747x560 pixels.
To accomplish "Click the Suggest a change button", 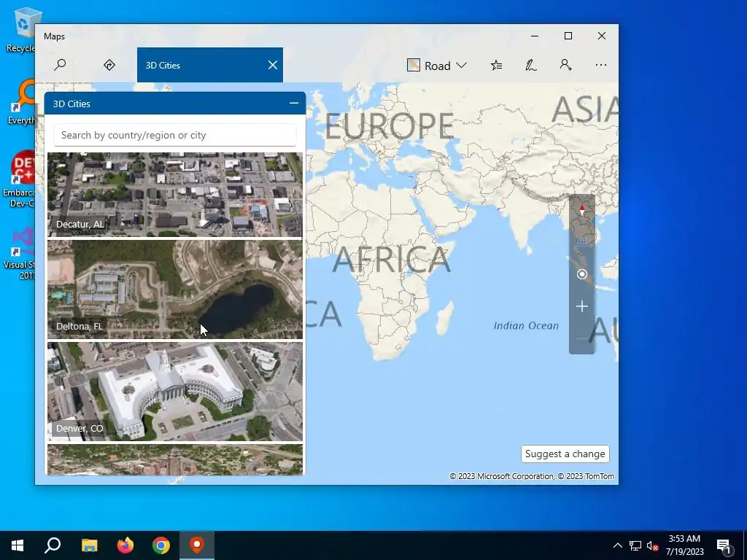I will [x=565, y=454].
